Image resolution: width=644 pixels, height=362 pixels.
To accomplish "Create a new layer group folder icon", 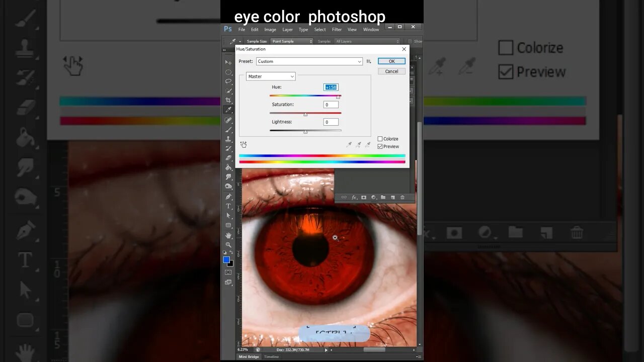I will 383,198.
